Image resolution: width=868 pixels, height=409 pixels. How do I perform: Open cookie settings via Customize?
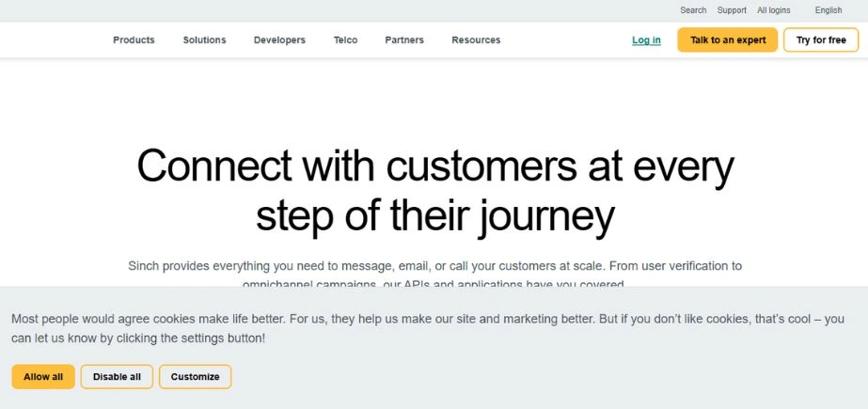point(195,377)
